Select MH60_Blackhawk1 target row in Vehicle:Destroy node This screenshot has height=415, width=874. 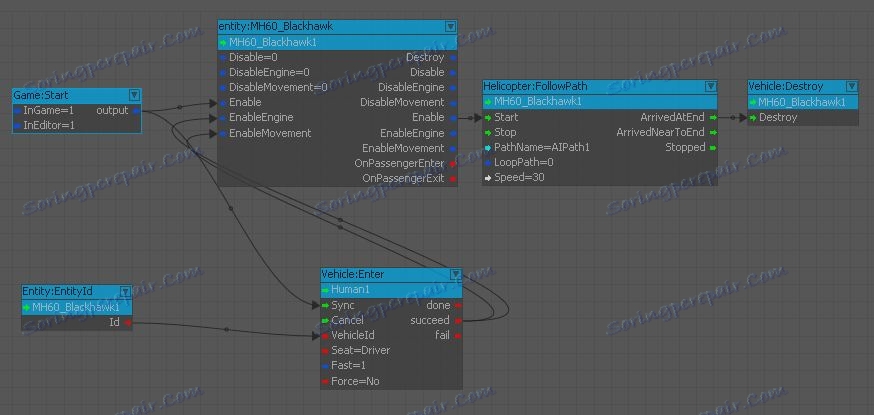[803, 102]
